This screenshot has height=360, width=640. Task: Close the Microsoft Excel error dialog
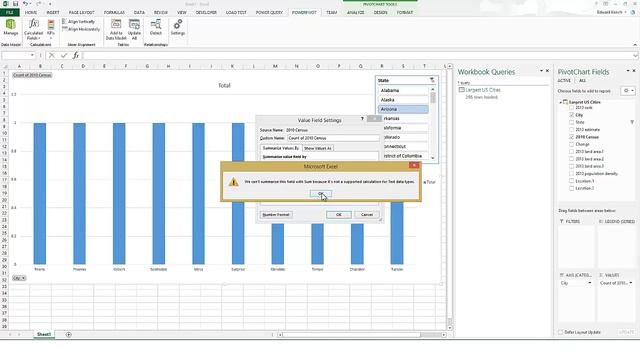(414, 165)
